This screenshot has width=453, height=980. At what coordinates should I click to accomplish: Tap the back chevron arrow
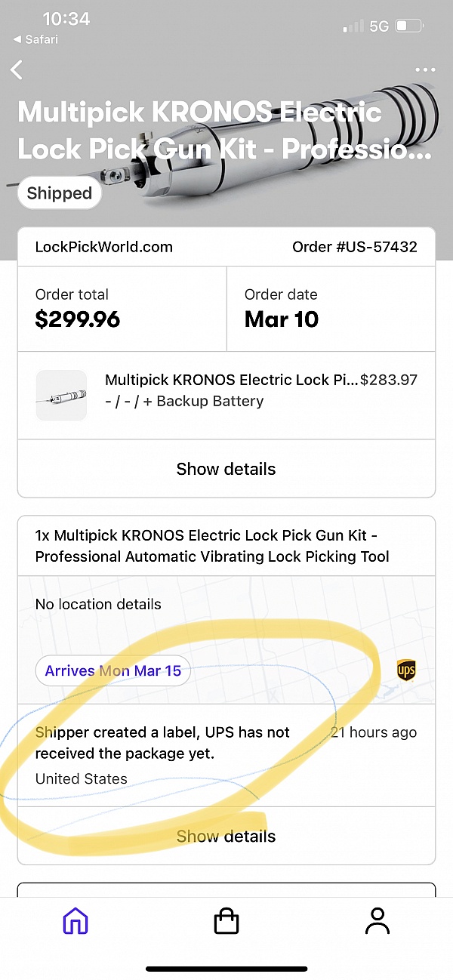pyautogui.click(x=17, y=70)
